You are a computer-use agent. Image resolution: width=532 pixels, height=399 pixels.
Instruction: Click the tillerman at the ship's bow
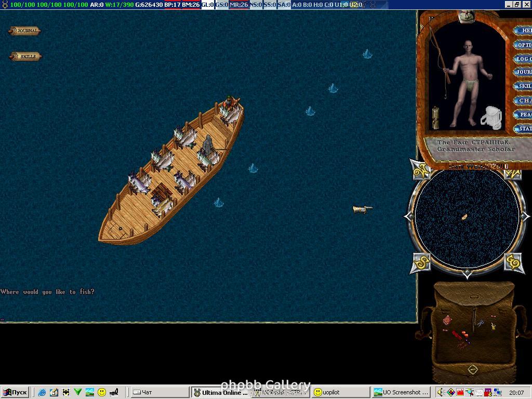pos(229,103)
